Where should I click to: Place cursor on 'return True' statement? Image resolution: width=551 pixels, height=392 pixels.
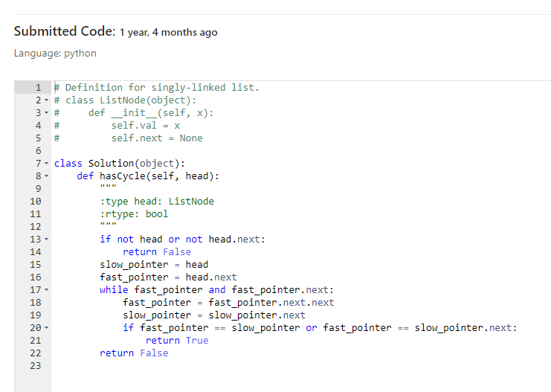click(177, 341)
